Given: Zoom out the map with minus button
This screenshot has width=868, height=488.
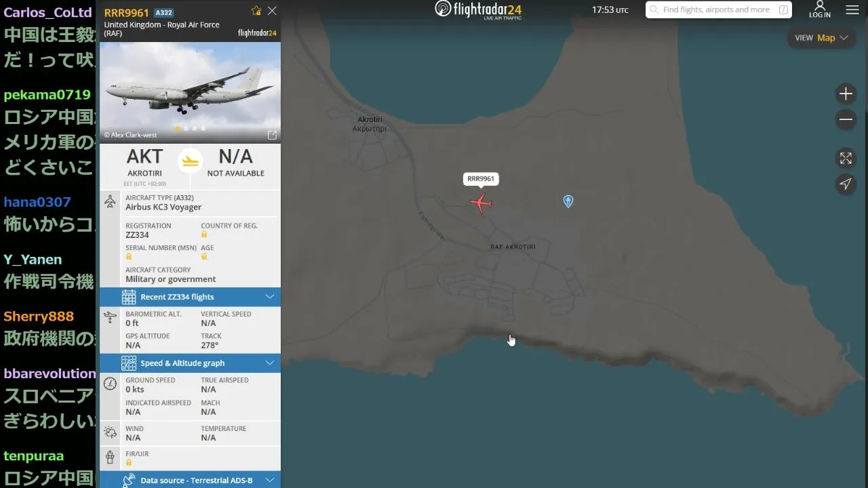Looking at the screenshot, I should click(x=846, y=120).
